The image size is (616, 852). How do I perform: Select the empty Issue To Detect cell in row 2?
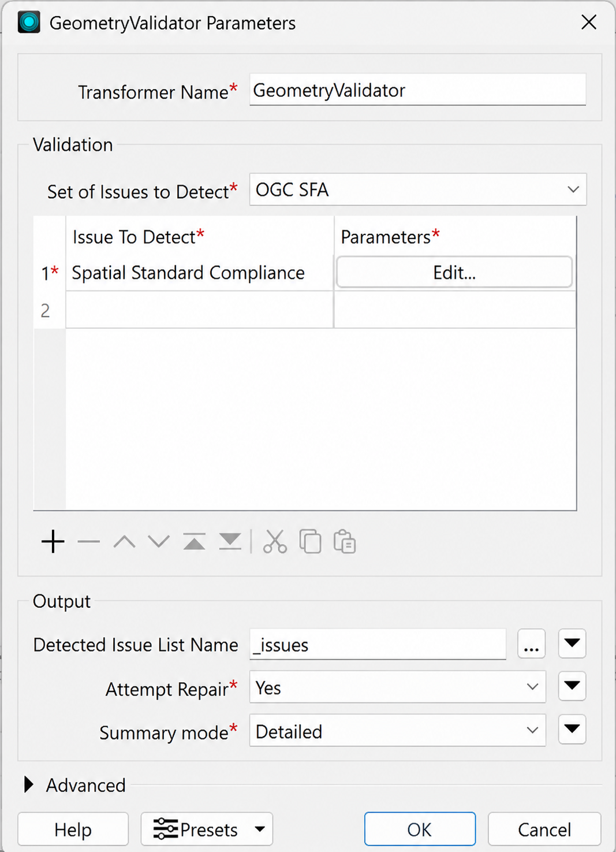pos(200,310)
